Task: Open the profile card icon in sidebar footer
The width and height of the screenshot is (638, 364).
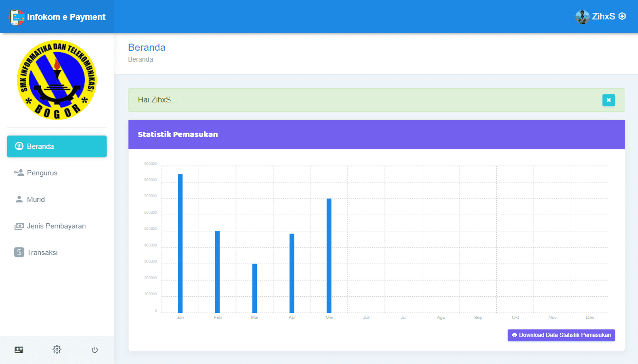Action: click(x=19, y=350)
